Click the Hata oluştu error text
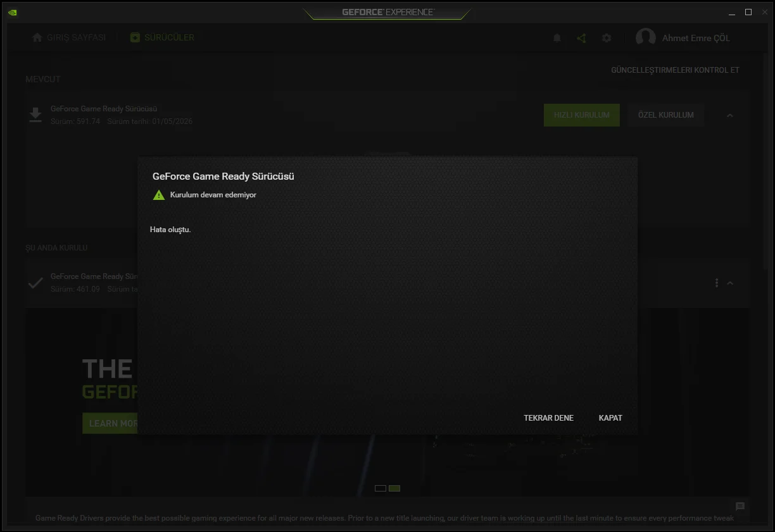 170,230
